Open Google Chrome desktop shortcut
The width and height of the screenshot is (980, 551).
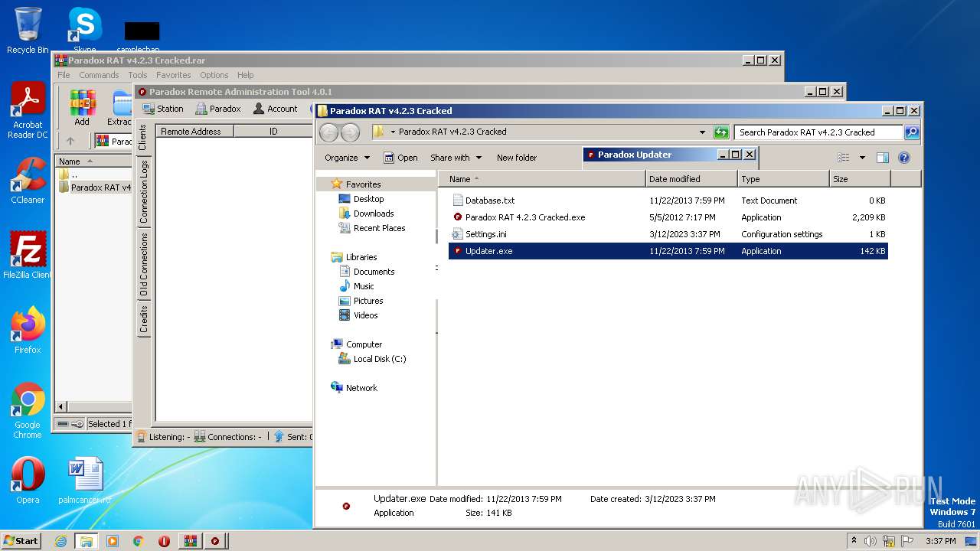tap(28, 411)
